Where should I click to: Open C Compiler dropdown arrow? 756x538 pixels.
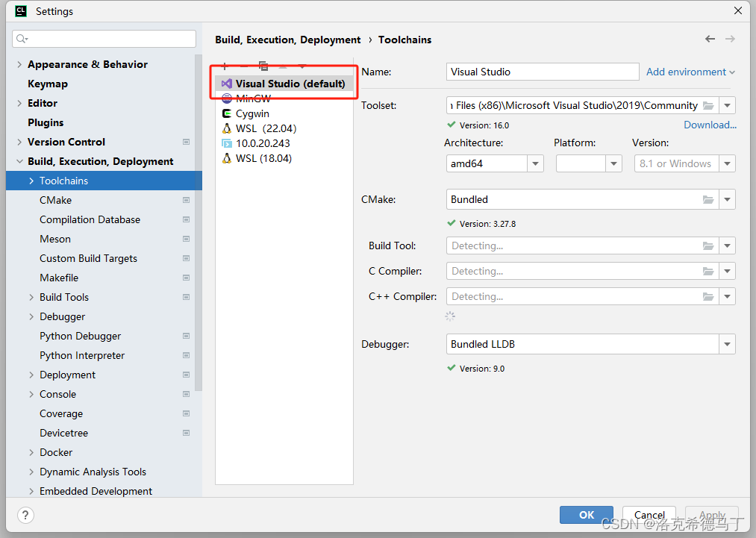(727, 272)
